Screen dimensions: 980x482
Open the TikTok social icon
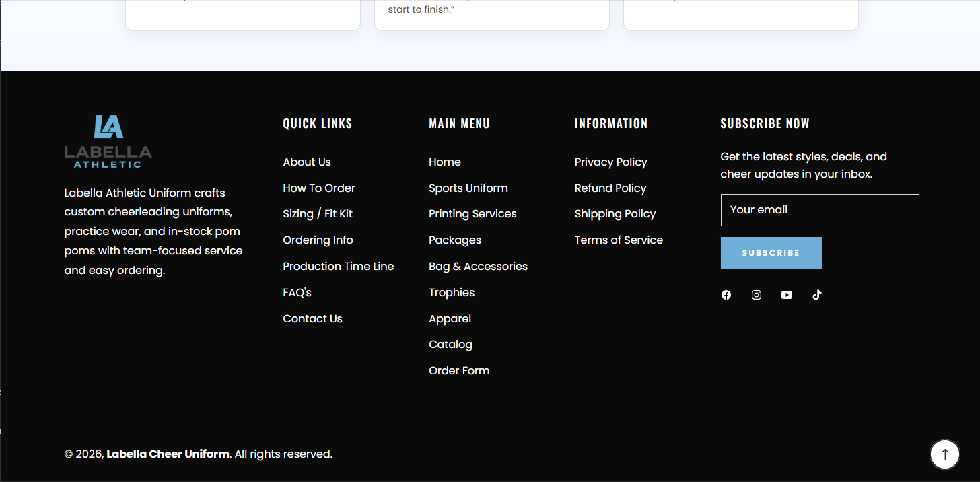[817, 295]
